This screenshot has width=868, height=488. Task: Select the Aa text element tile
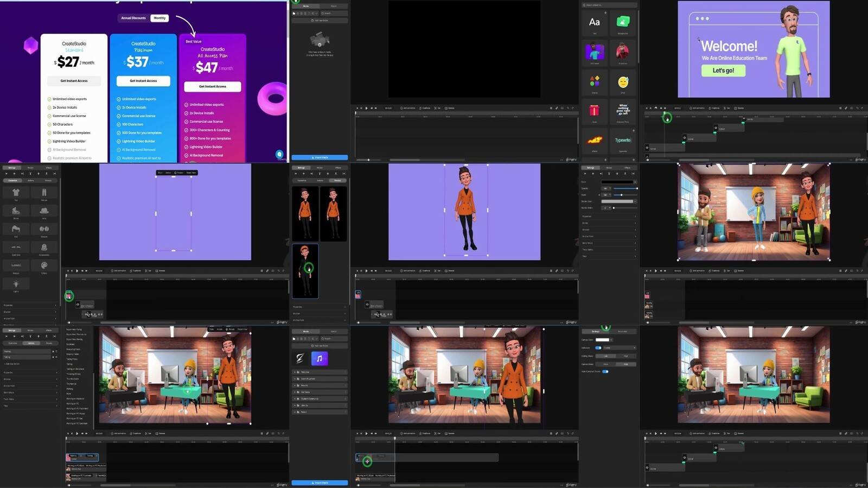[x=595, y=22]
